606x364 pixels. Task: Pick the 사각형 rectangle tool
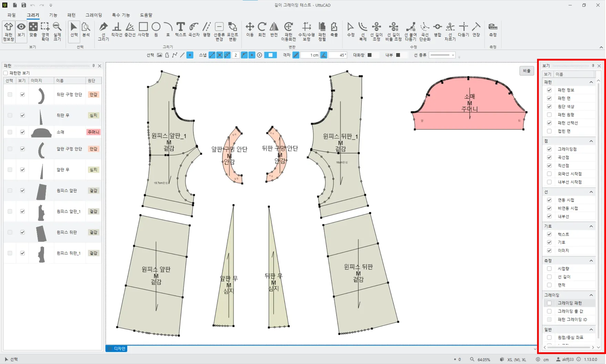pos(143,30)
